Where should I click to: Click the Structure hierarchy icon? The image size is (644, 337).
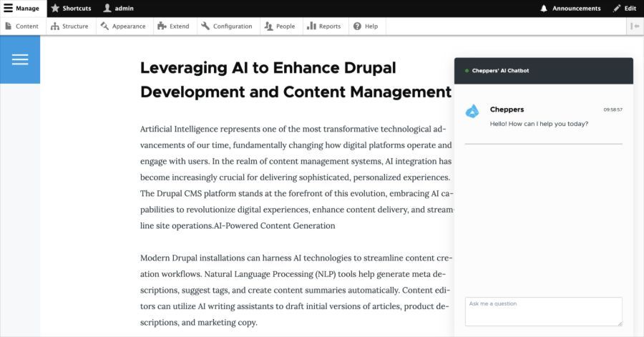click(55, 26)
